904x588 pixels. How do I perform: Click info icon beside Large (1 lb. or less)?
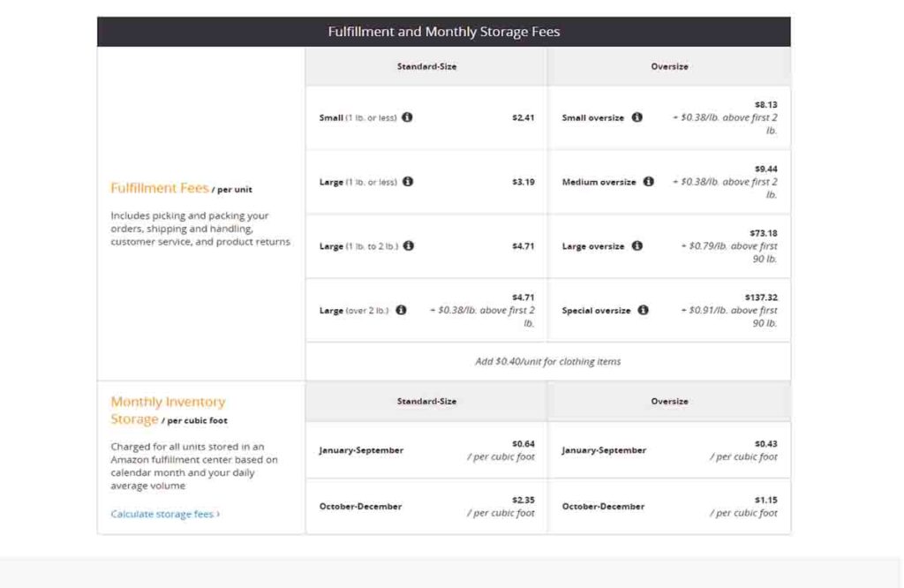point(408,182)
